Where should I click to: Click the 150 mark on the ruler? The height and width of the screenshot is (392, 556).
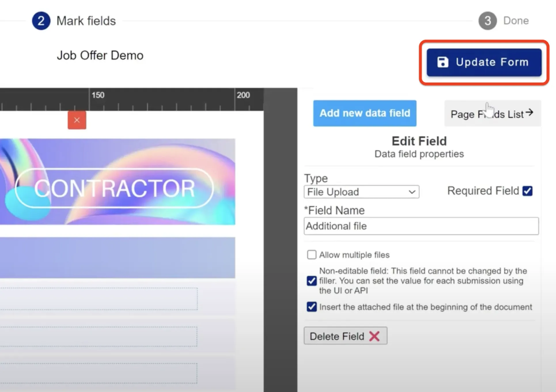click(x=98, y=95)
